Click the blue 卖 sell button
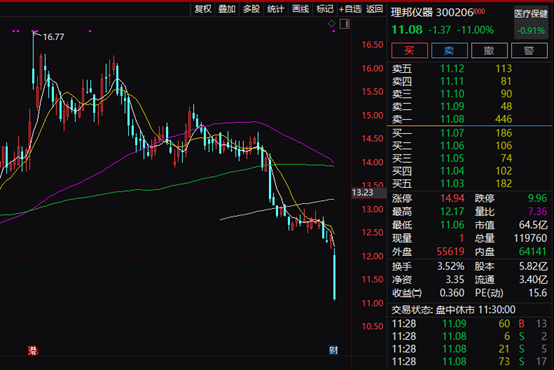The width and height of the screenshot is (554, 370). (x=449, y=51)
